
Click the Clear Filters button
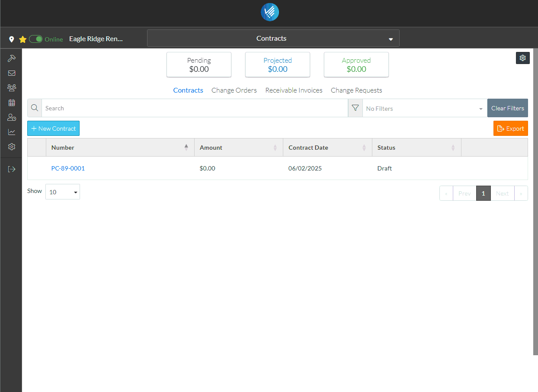click(508, 108)
